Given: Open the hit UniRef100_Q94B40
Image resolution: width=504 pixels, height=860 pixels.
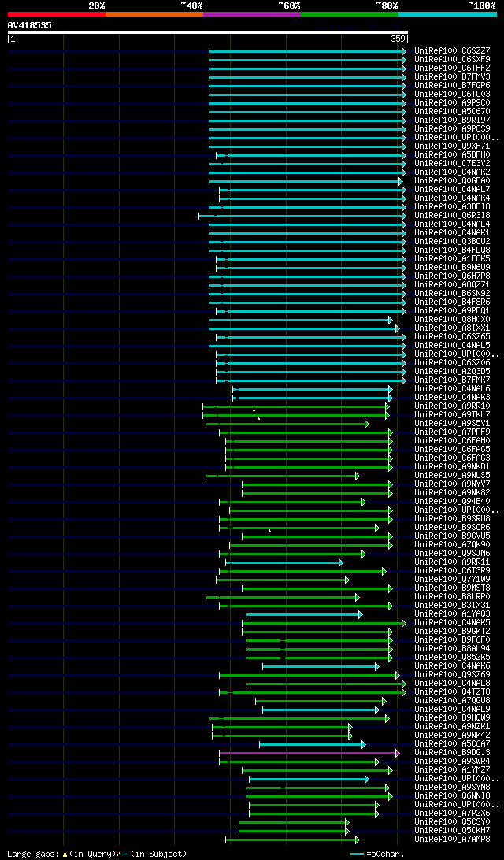Looking at the screenshot, I should pyautogui.click(x=453, y=502).
